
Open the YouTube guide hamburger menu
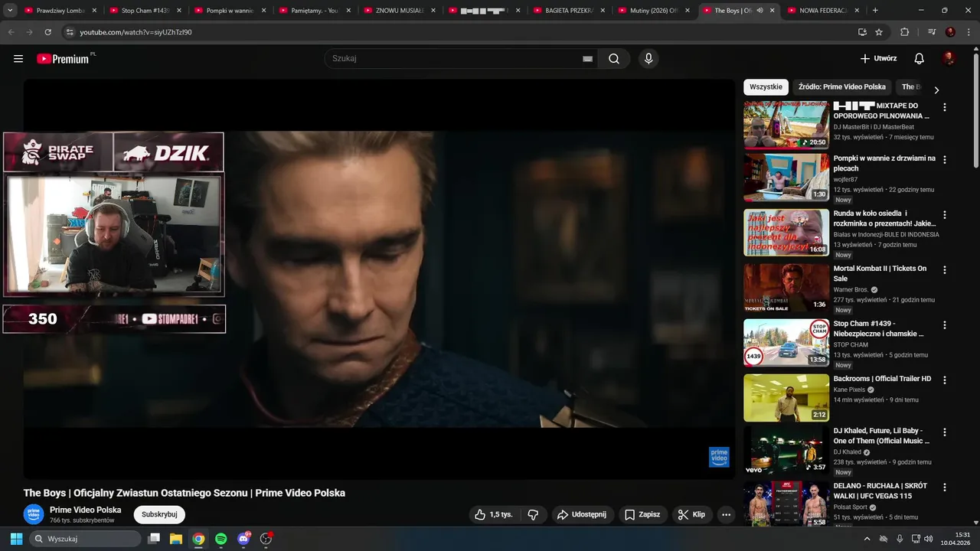coord(18,59)
